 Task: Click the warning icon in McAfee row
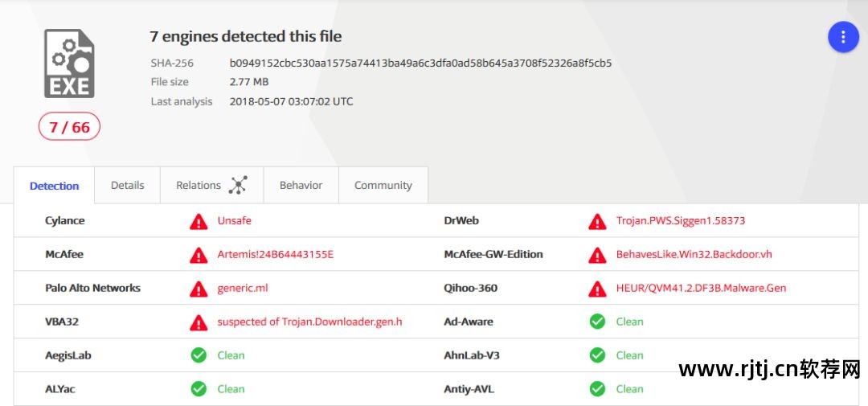pyautogui.click(x=199, y=256)
